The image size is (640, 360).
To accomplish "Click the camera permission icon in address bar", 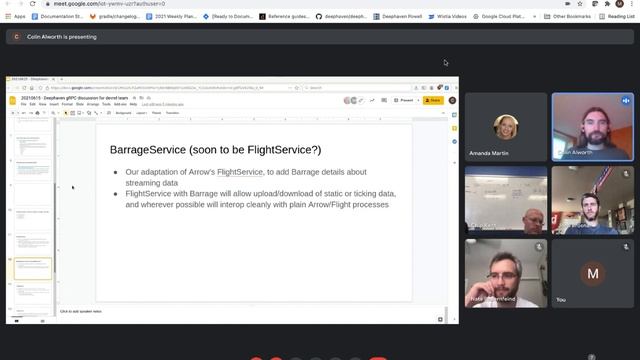I will 568,4.
